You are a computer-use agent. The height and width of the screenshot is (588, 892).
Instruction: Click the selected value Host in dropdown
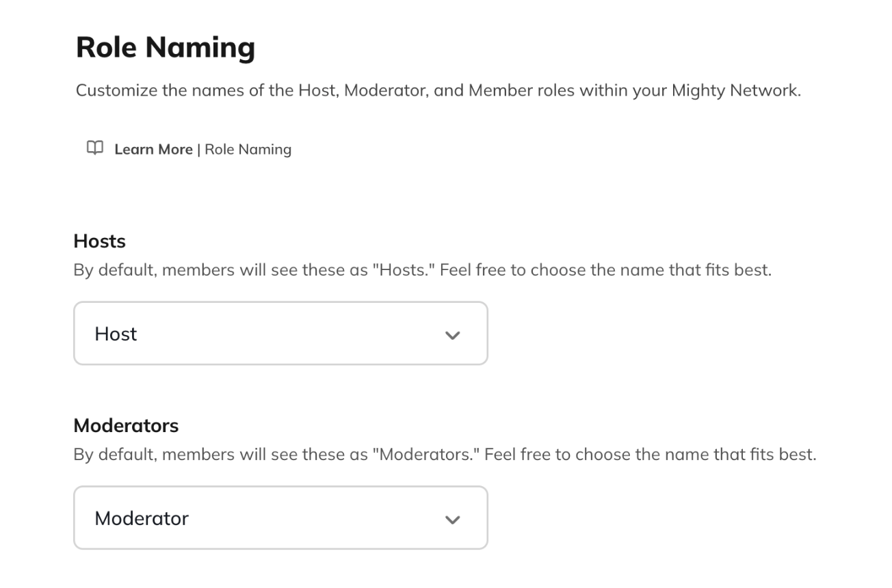[x=116, y=334]
